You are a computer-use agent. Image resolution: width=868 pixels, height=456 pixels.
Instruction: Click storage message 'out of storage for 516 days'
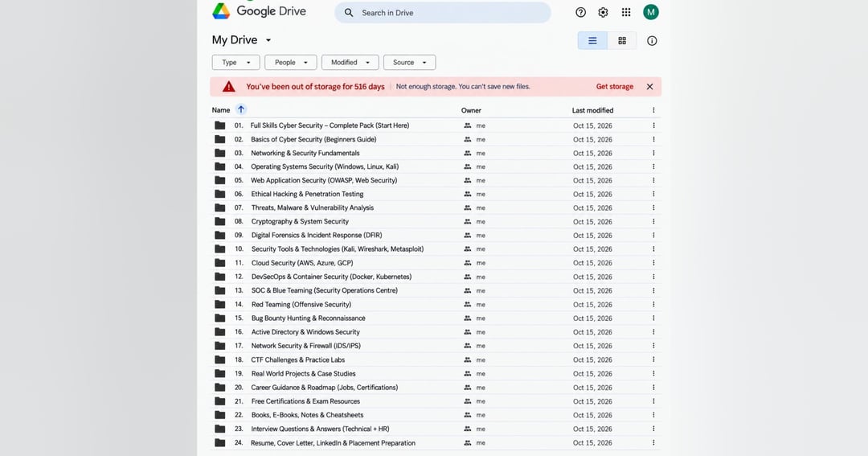pos(316,86)
